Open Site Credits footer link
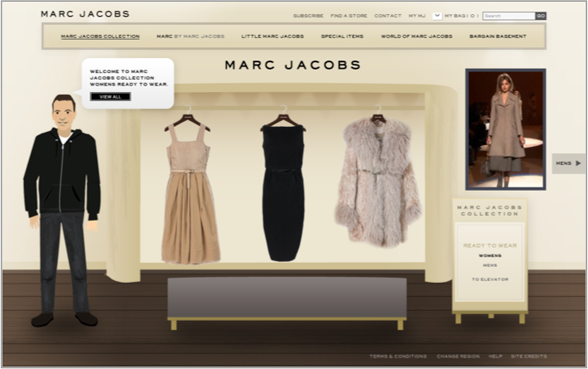588x369 pixels. tap(528, 357)
